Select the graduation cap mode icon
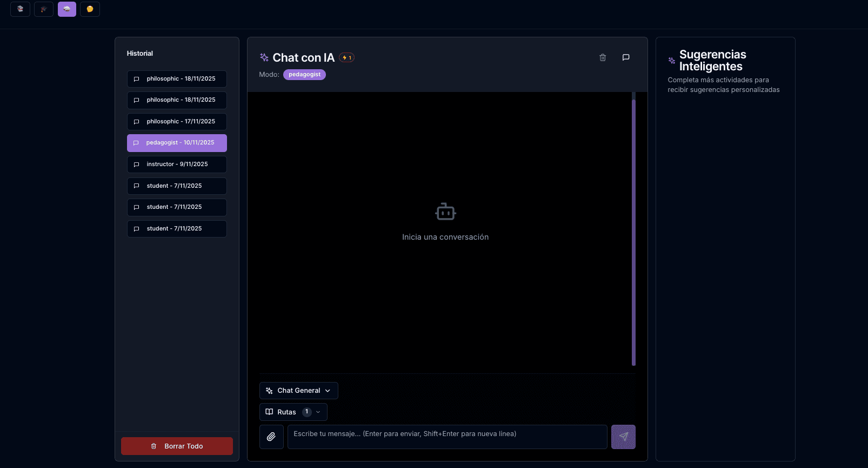 44,9
